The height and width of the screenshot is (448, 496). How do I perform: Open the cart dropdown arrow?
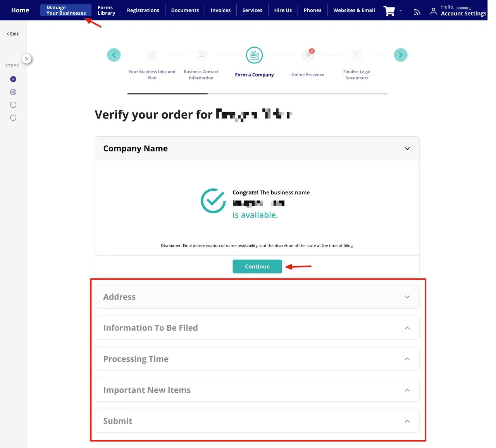pos(401,11)
